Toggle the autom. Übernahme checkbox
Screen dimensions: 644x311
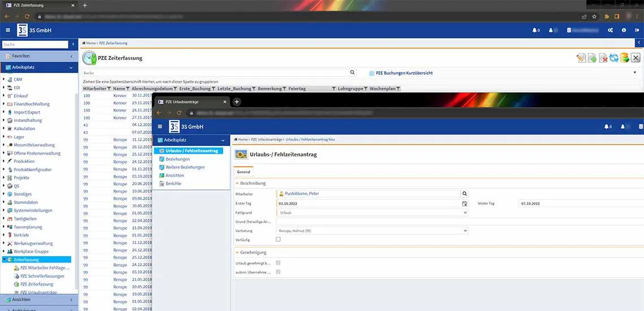(x=278, y=272)
